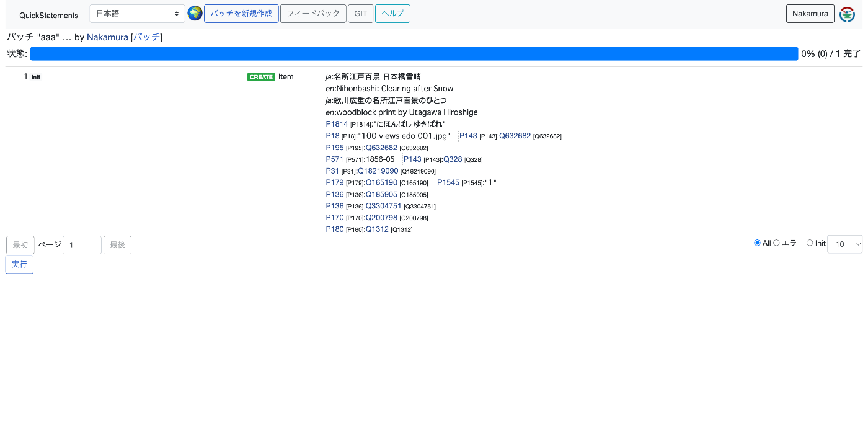Open the Q18219090 item link
The image size is (868, 423).
pyautogui.click(x=378, y=171)
